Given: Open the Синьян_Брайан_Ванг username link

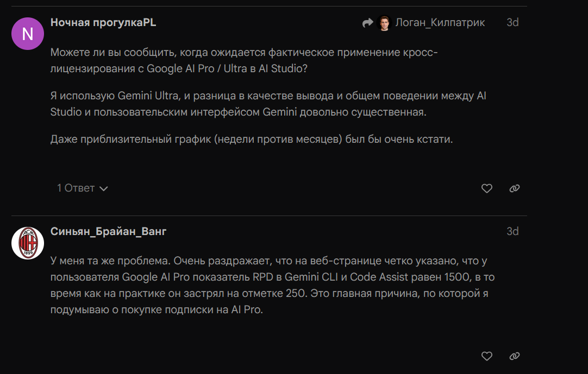Looking at the screenshot, I should (x=108, y=232).
